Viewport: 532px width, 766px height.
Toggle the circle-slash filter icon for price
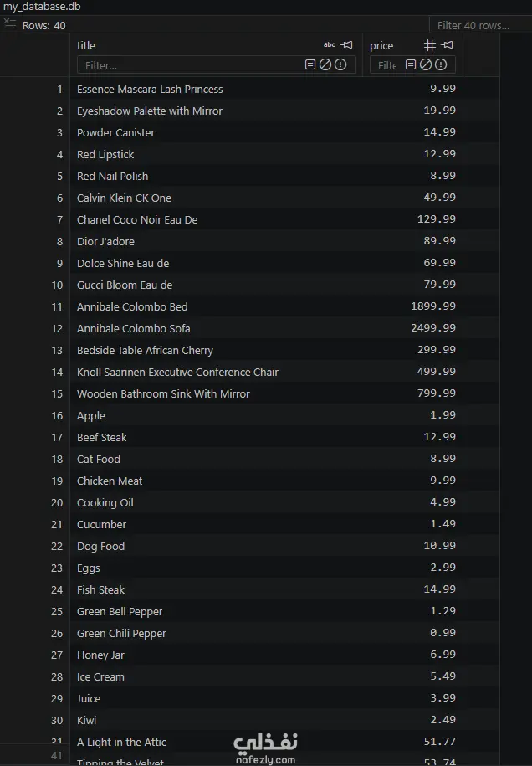click(x=426, y=64)
